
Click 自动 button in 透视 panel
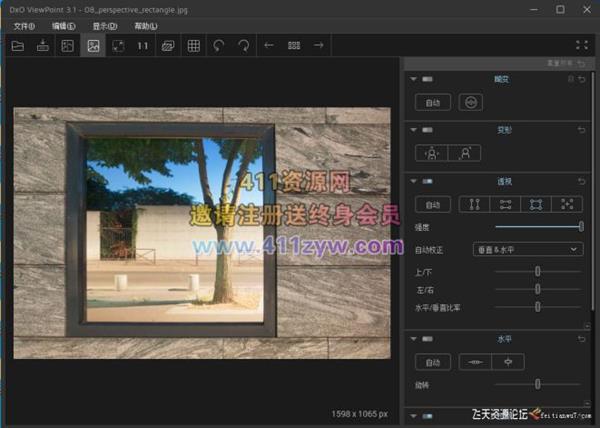[x=433, y=204]
